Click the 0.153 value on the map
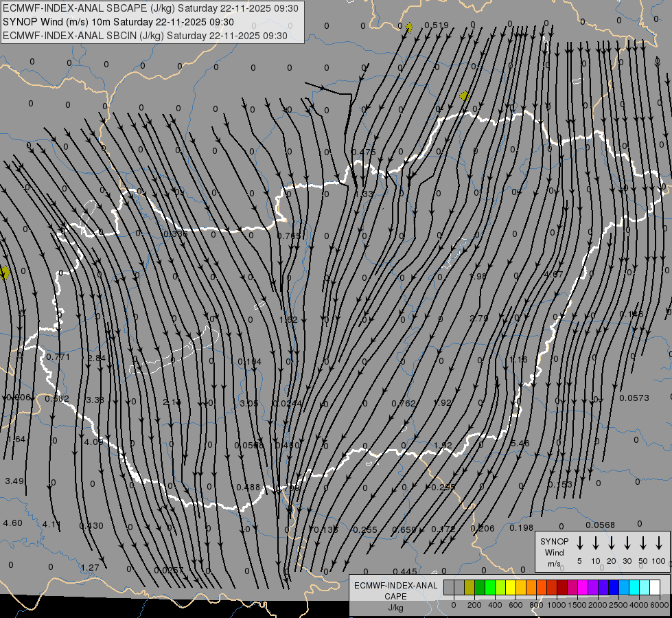This screenshot has width=672, height=618. coord(560,485)
